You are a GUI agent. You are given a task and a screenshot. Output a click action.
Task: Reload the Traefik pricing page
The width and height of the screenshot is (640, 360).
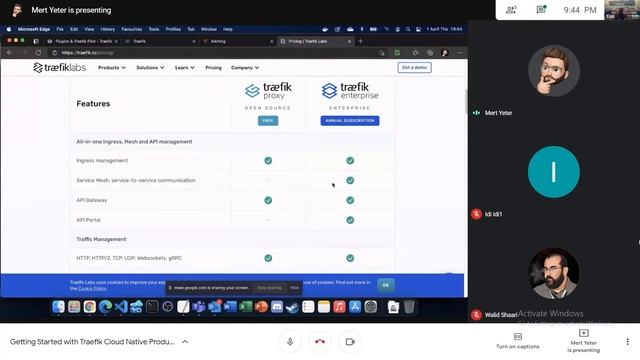tap(38, 53)
